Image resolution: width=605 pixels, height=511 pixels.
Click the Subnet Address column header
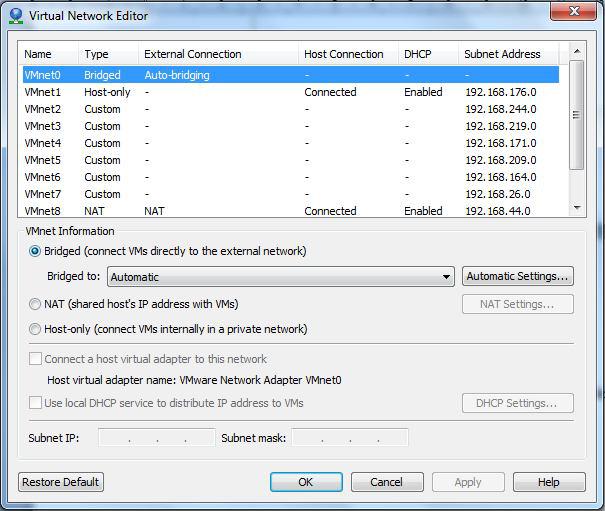click(x=509, y=54)
